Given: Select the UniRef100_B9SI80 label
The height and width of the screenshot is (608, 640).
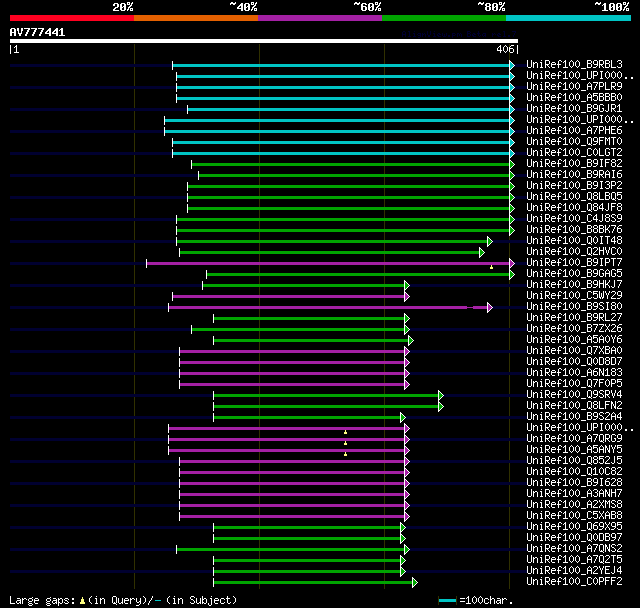Looking at the screenshot, I should [x=574, y=307].
